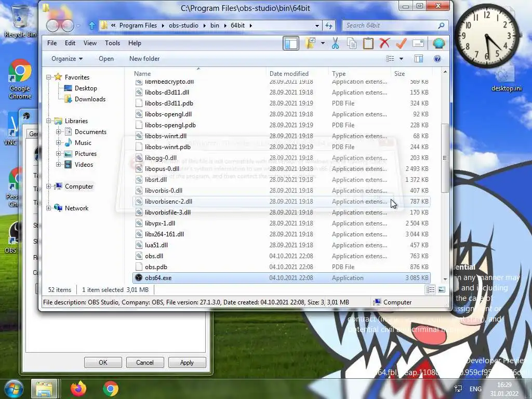
Task: Click the refresh button beside address bar
Action: (329, 25)
